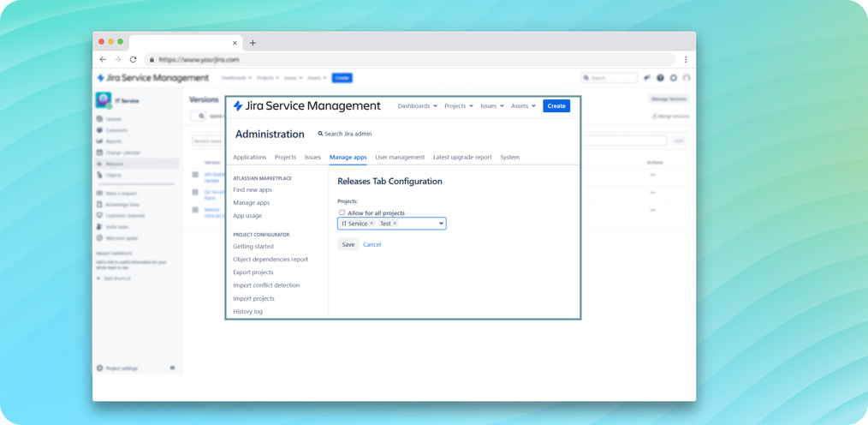The width and height of the screenshot is (868, 425).
Task: Open Reports in the blurred project sidebar
Action: [109, 141]
